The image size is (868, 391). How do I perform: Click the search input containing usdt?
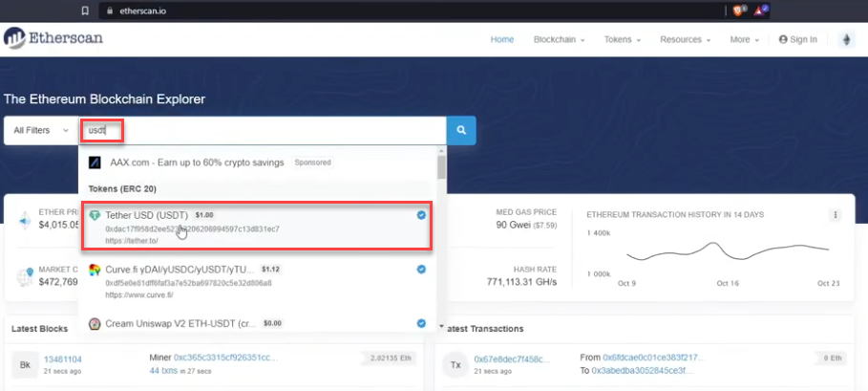pos(263,131)
